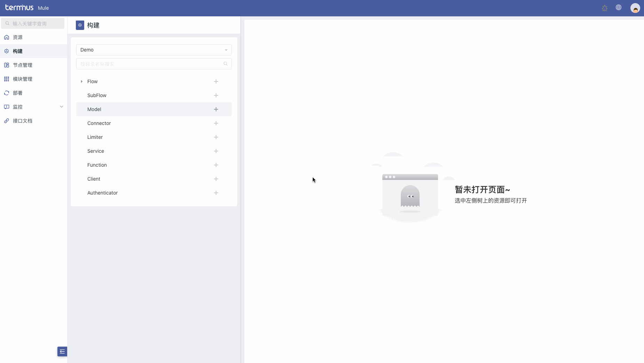Expand the 监控 submenu chevron
This screenshot has width=644, height=363.
click(62, 106)
